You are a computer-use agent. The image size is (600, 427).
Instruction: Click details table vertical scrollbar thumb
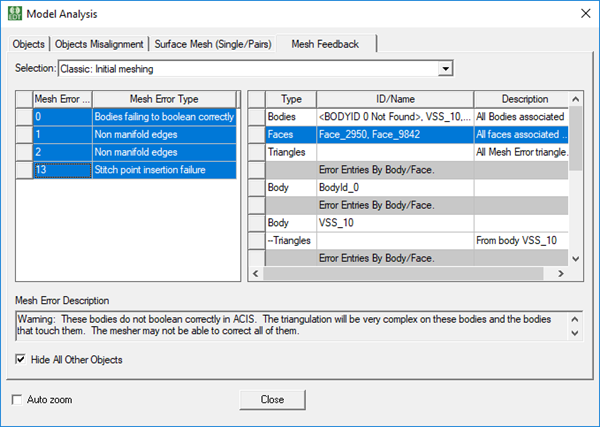tap(576, 139)
